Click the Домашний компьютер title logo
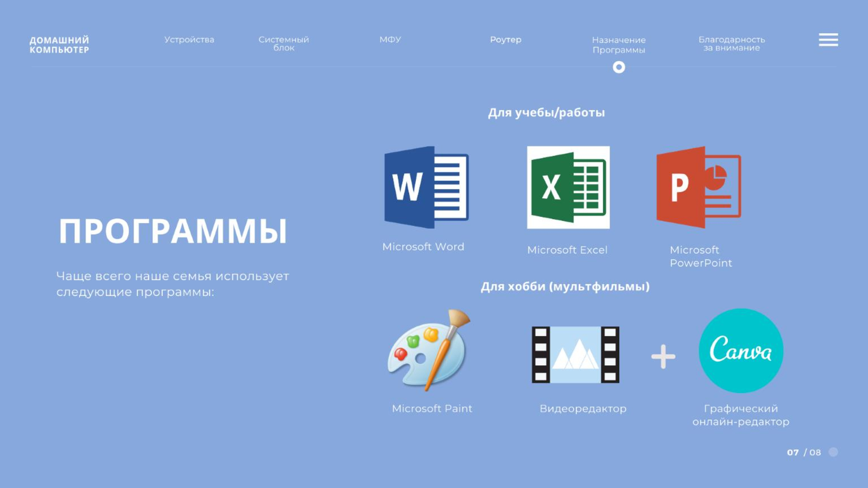 (x=59, y=45)
